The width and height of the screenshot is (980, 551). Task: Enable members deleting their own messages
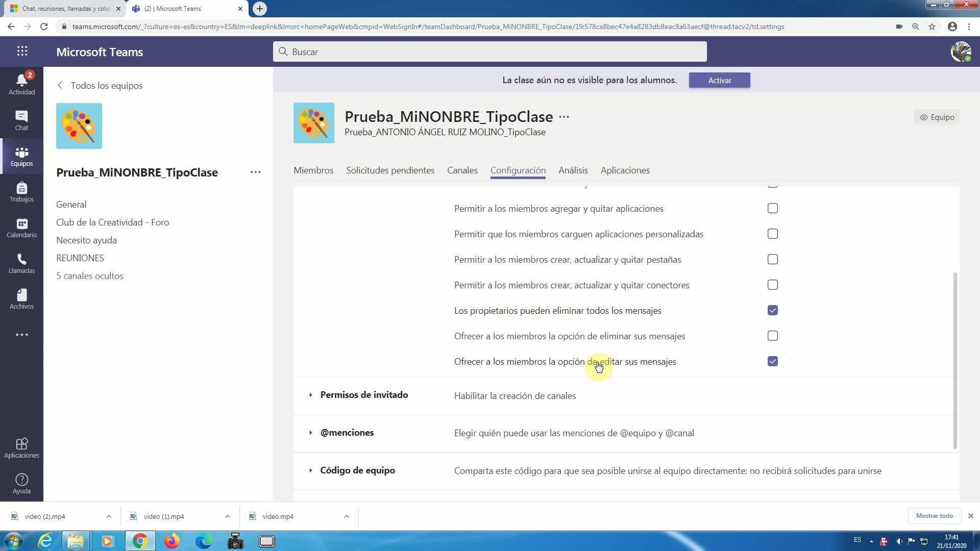(772, 336)
